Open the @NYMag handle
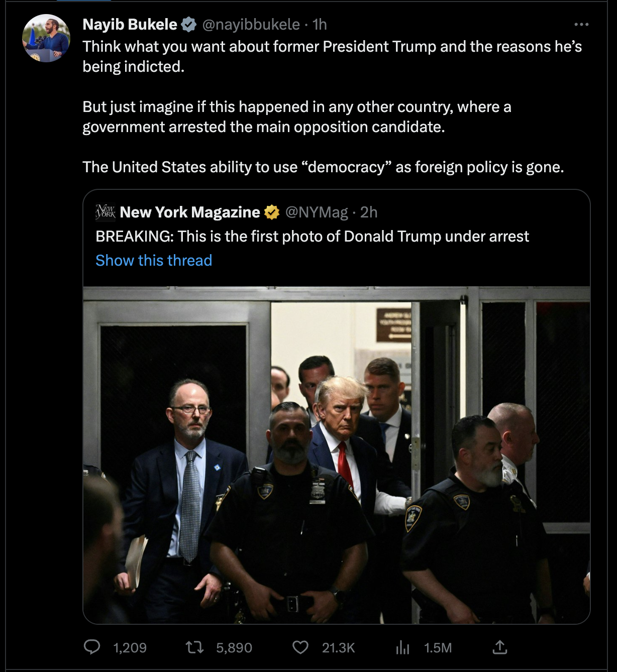This screenshot has width=617, height=672. 317,212
